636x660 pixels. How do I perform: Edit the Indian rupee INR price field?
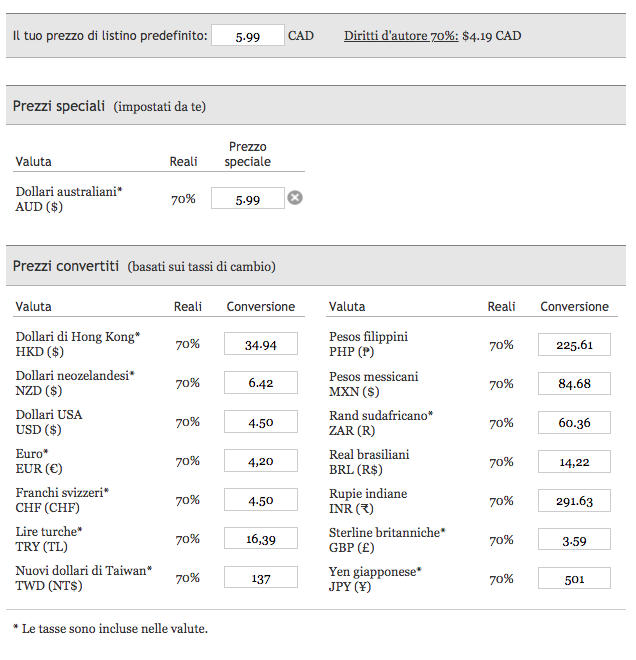coord(574,500)
